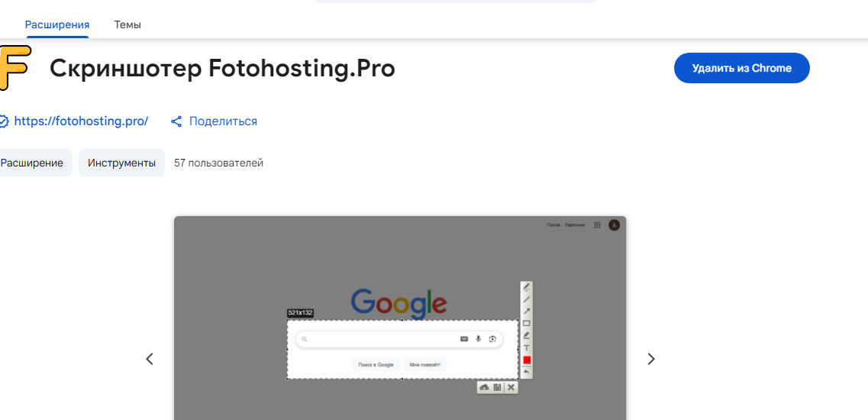Click the Мне повезёт! button in preview
The width and height of the screenshot is (868, 420).
point(425,364)
